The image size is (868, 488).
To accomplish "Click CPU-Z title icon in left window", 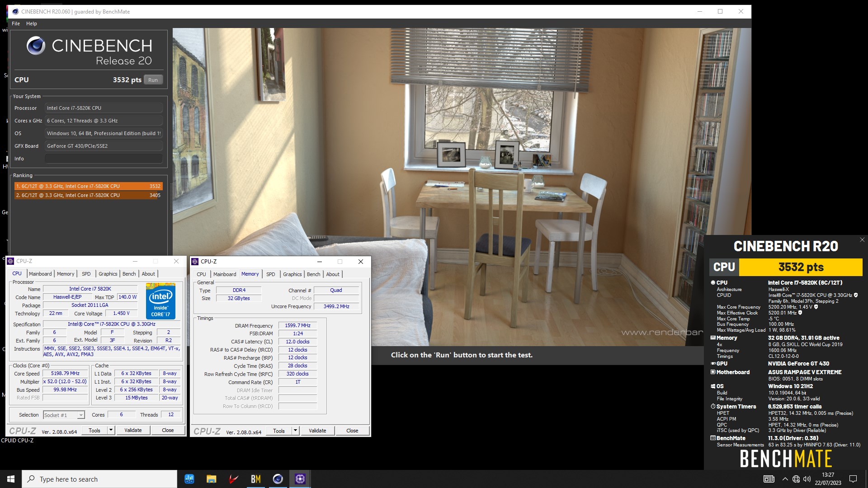I will tap(11, 261).
